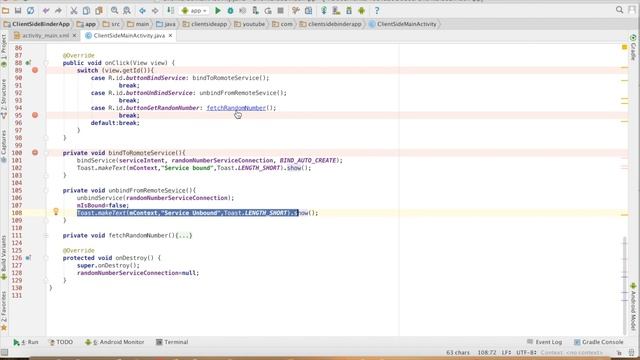Click the Replace toolbar icon
Screen dimensions: 640x360
pyautogui.click(x=127, y=10)
